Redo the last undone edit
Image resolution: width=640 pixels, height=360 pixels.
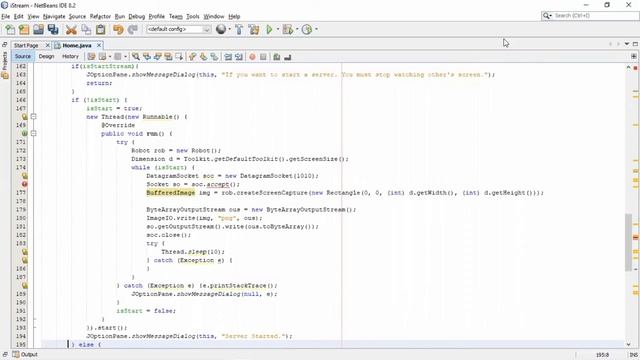coord(133,29)
